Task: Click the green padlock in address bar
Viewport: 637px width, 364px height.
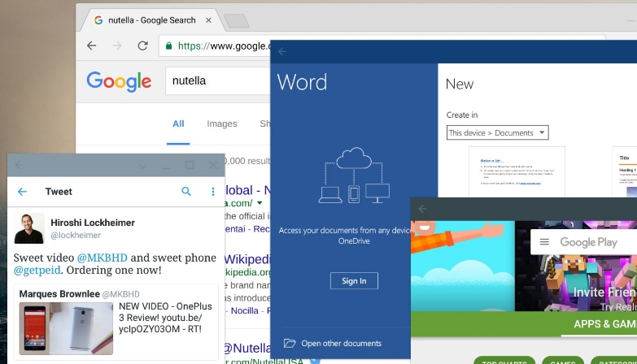Action: [x=168, y=45]
